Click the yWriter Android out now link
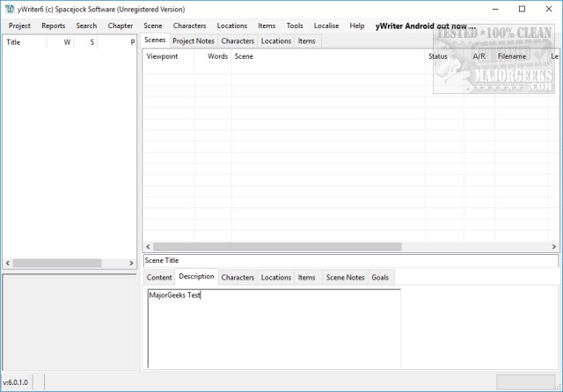The image size is (563, 392). pyautogui.click(x=426, y=26)
